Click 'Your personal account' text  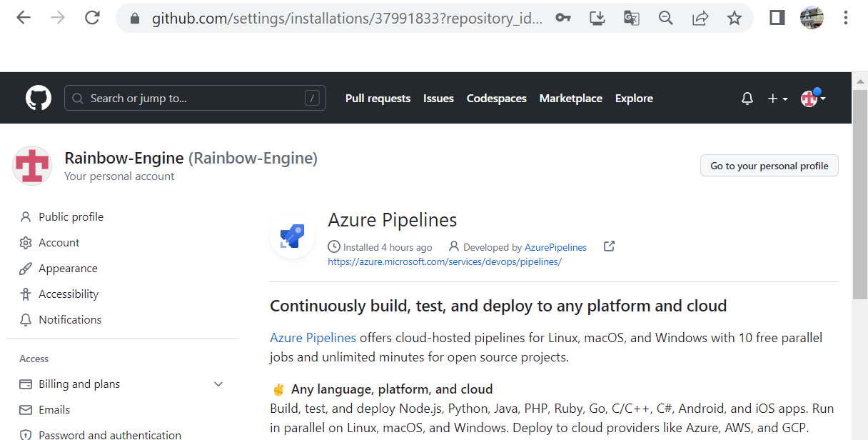(119, 176)
